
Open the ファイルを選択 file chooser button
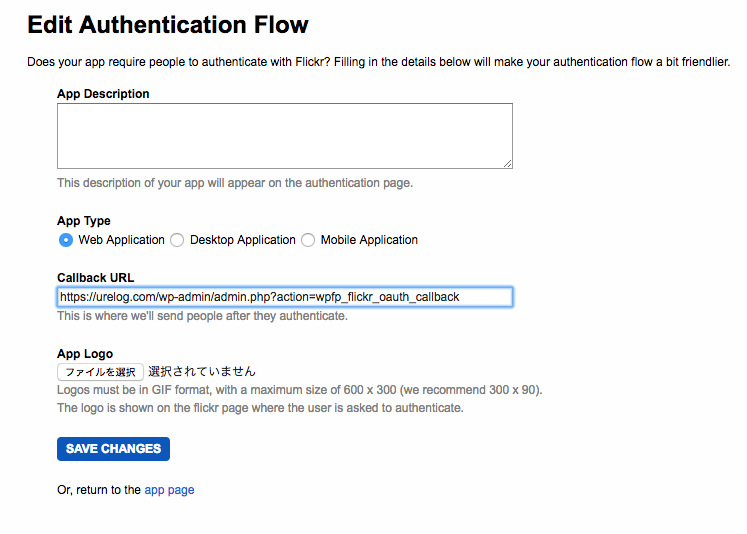coord(100,372)
